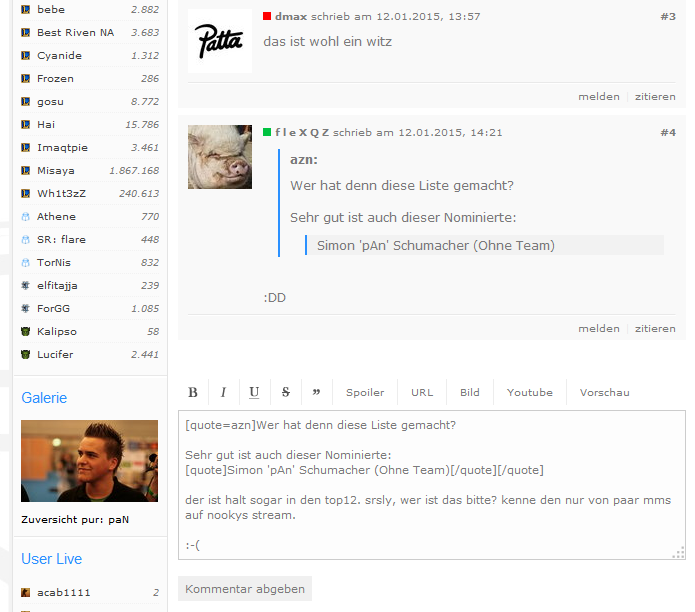The image size is (695, 612).
Task: Apply italic formatting to comment text
Action: coord(223,393)
